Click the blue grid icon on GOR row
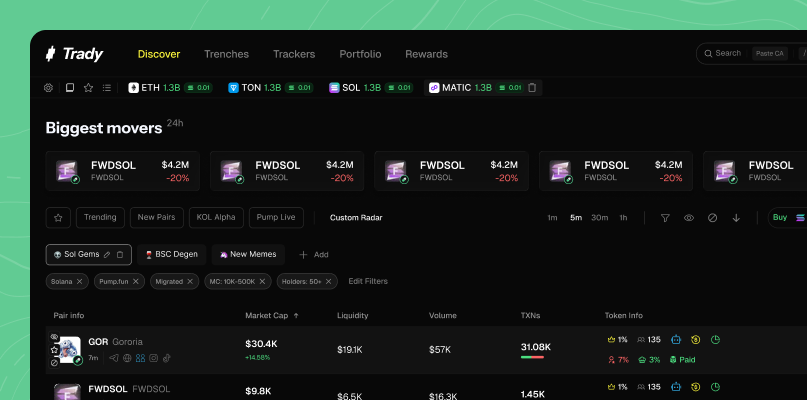This screenshot has height=400, width=807. 140,358
